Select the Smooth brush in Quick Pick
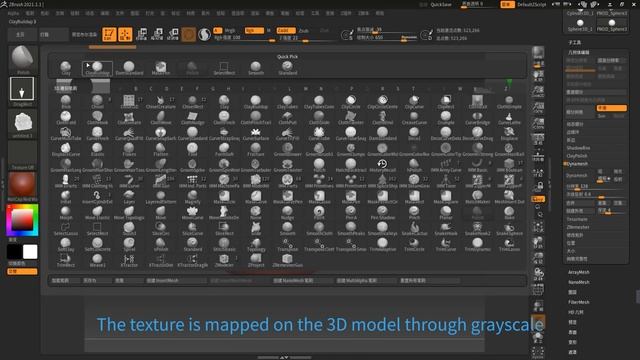This screenshot has width=640, height=360. [256, 68]
